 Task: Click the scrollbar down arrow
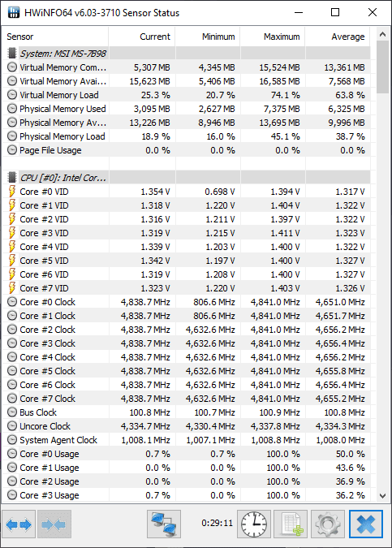(x=382, y=495)
